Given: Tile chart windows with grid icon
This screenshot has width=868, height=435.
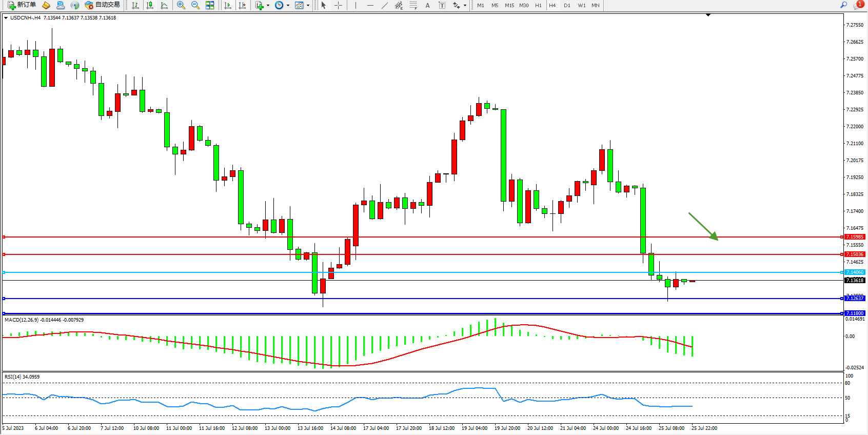Looking at the screenshot, I should [210, 5].
